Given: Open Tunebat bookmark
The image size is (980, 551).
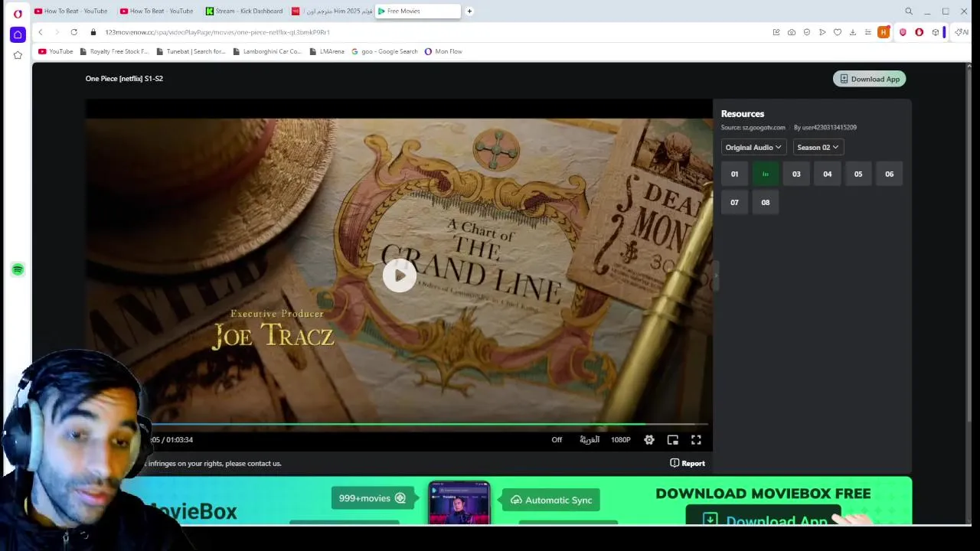Looking at the screenshot, I should 191,51.
